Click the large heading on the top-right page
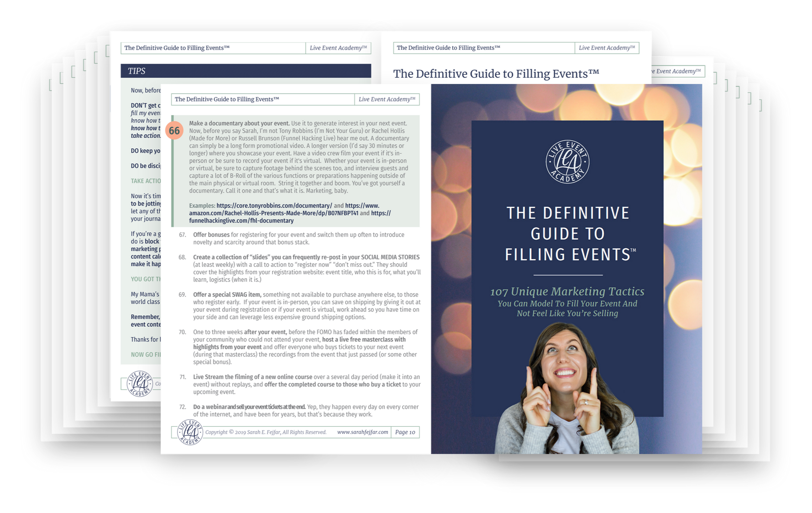812x513 pixels. (x=496, y=74)
